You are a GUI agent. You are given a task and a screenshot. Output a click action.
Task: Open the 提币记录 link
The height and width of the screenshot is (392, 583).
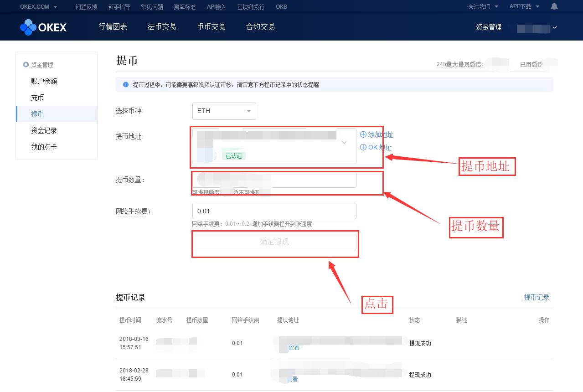(537, 297)
